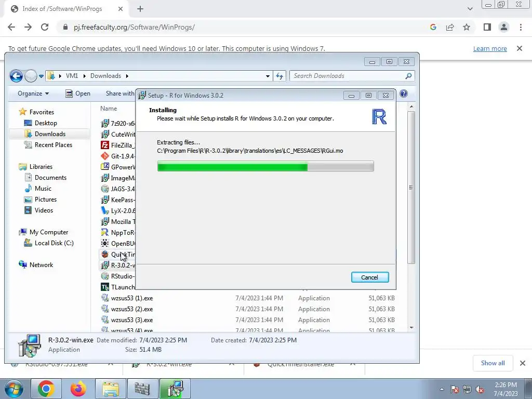532x399 pixels.
Task: Click the muted volume tray icon
Action: click(x=480, y=389)
